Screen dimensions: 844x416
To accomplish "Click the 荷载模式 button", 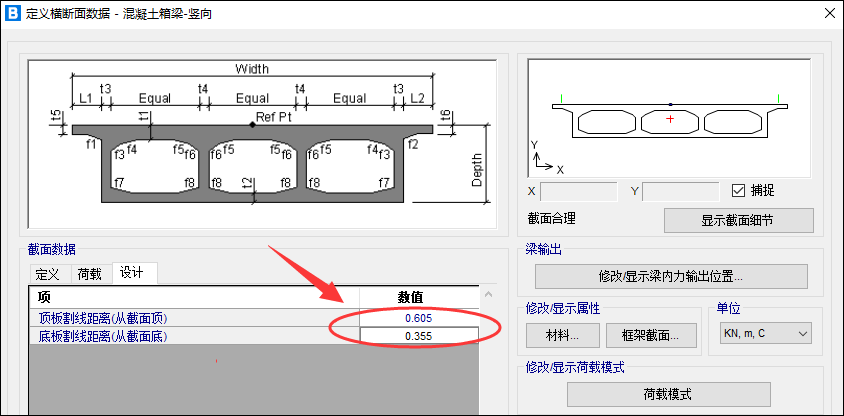I will click(668, 394).
